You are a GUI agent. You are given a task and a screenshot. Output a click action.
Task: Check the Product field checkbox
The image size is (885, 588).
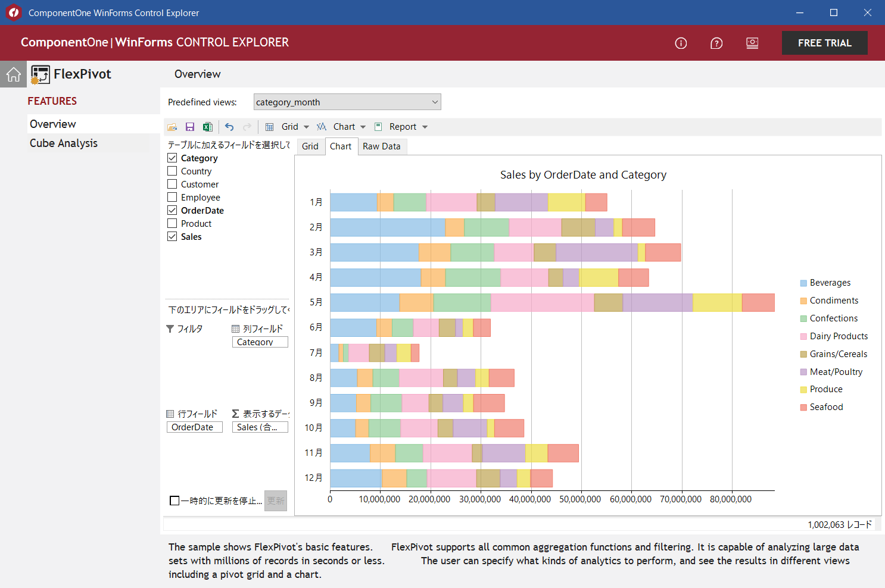pyautogui.click(x=172, y=223)
